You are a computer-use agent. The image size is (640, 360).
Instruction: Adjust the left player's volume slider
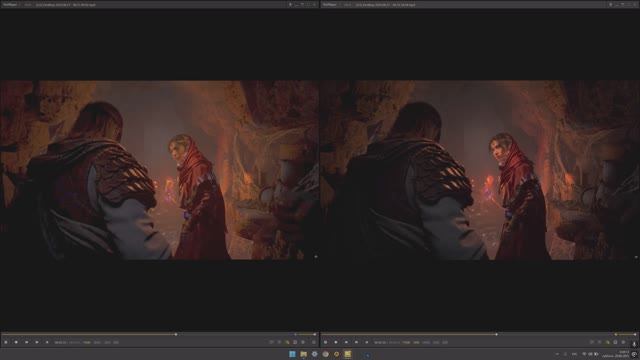pyautogui.click(x=305, y=334)
